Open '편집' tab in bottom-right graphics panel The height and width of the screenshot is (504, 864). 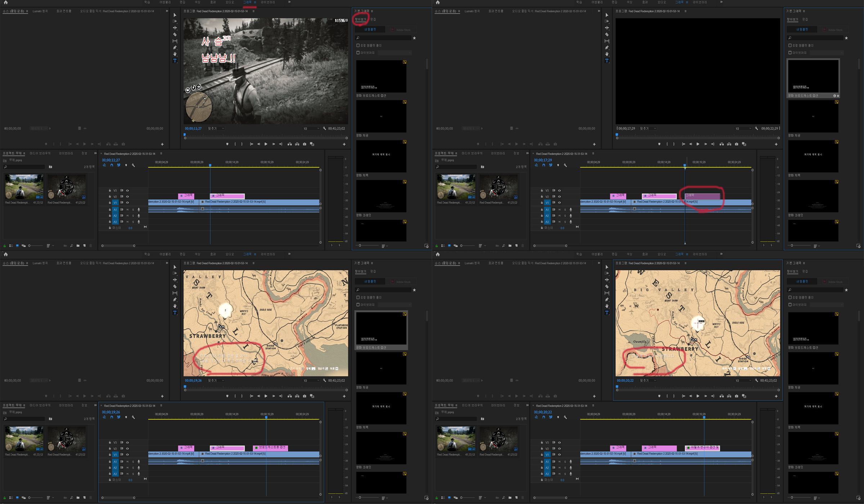[805, 271]
